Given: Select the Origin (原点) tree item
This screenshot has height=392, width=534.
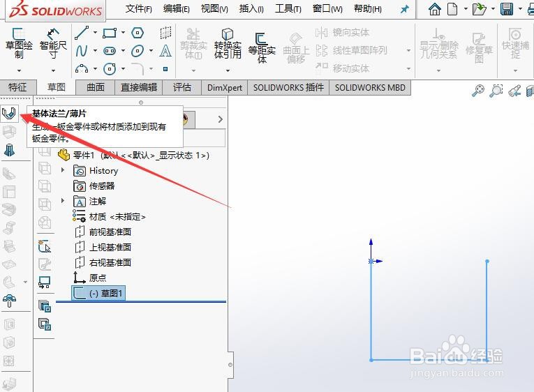Looking at the screenshot, I should (90, 278).
